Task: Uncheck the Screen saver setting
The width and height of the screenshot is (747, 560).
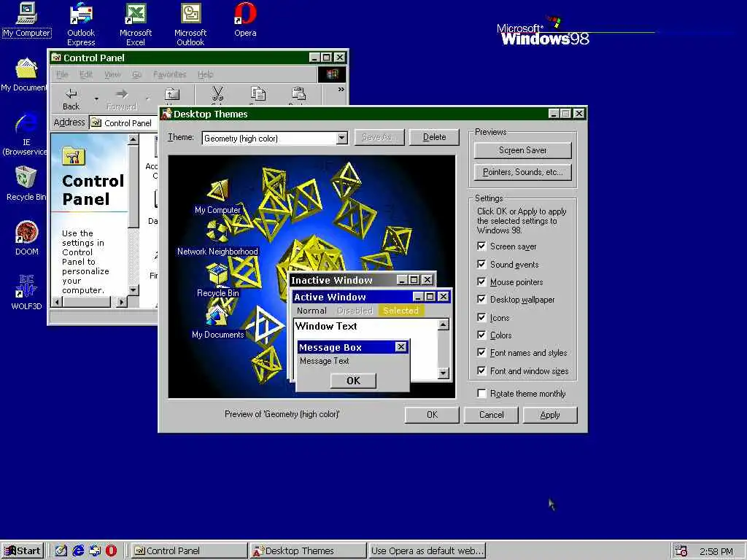Action: click(x=481, y=246)
